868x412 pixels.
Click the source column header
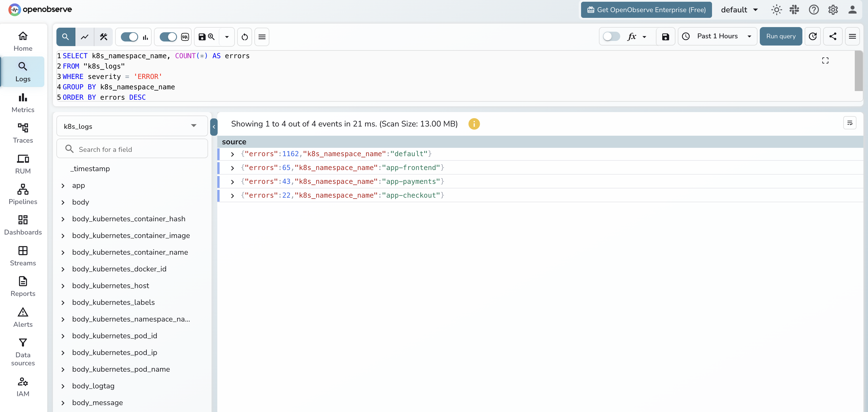234,142
